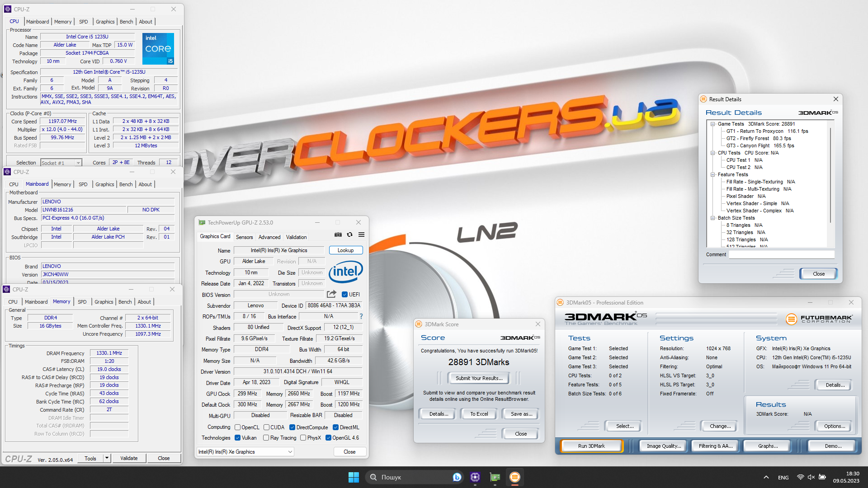Open the Socket #1 selection dropdown

pyautogui.click(x=61, y=163)
